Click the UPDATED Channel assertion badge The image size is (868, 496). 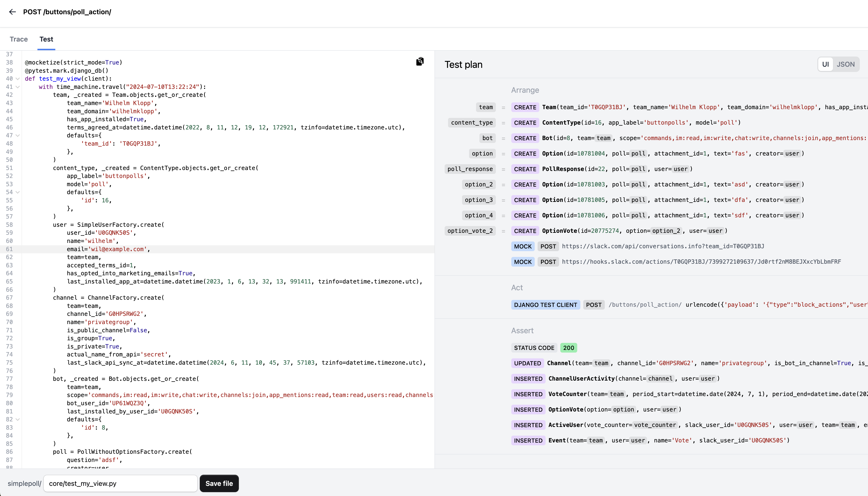click(x=527, y=363)
